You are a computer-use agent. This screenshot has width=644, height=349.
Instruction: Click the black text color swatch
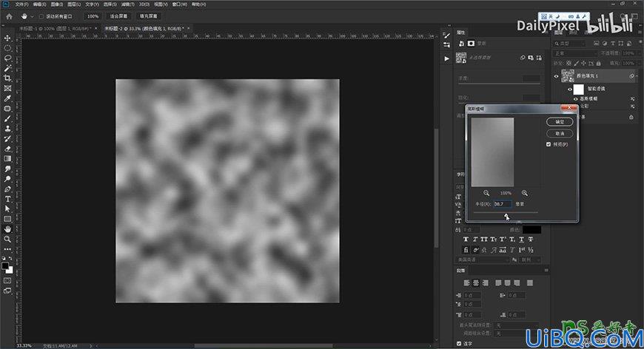[x=532, y=230]
